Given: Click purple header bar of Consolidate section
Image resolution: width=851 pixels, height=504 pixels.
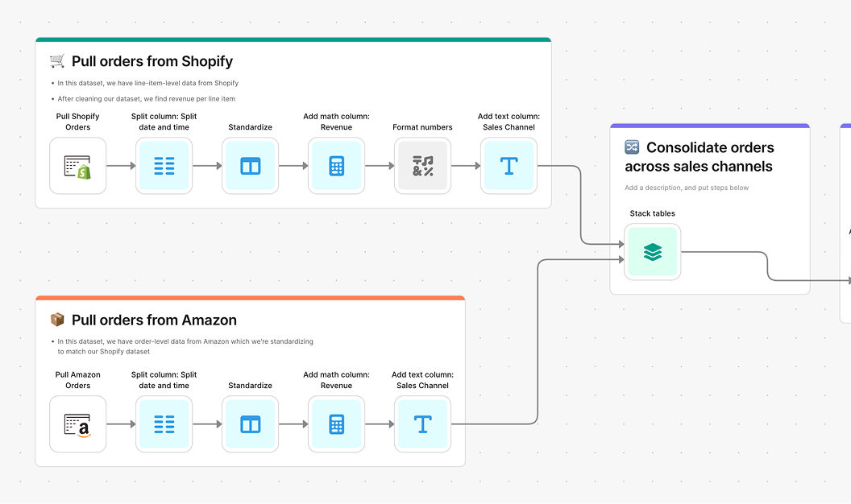Looking at the screenshot, I should point(710,126).
